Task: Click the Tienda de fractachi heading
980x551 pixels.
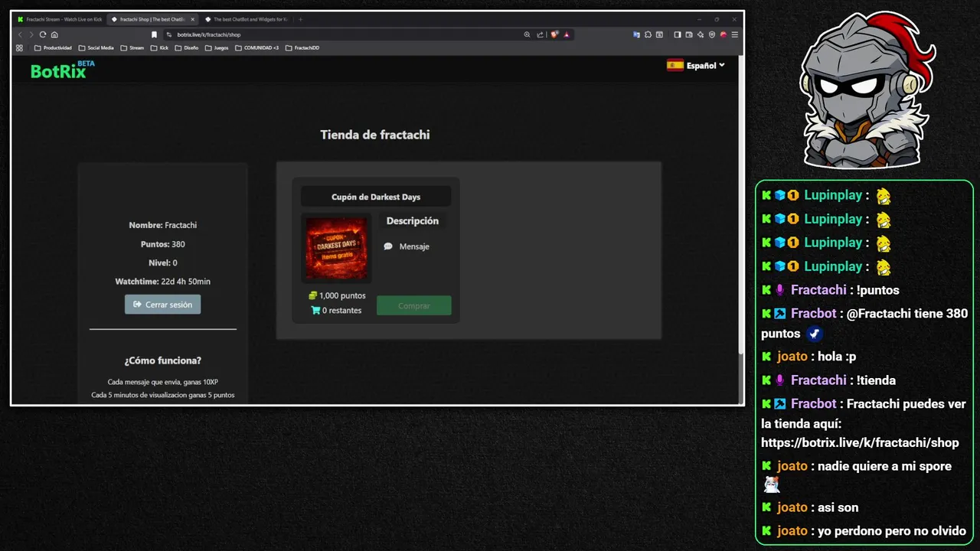Action: click(375, 135)
